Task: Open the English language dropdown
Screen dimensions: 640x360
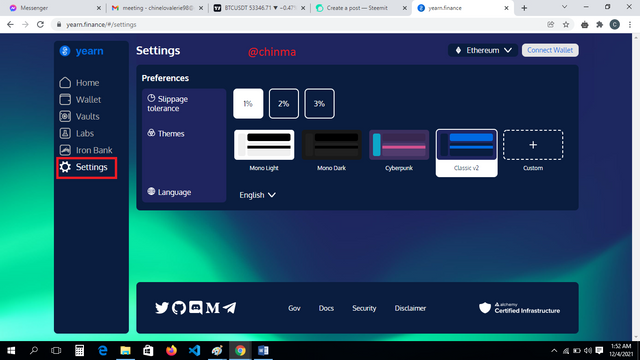Action: [257, 195]
